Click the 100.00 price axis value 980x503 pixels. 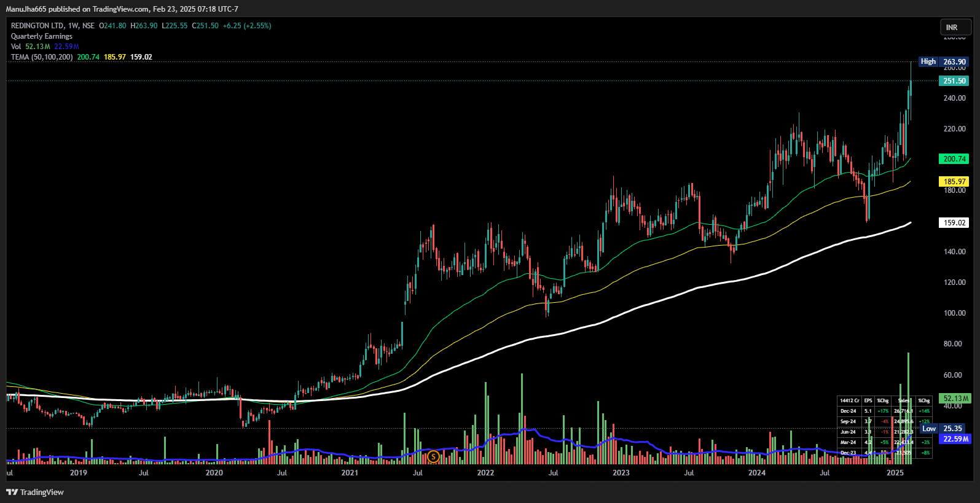(x=954, y=313)
